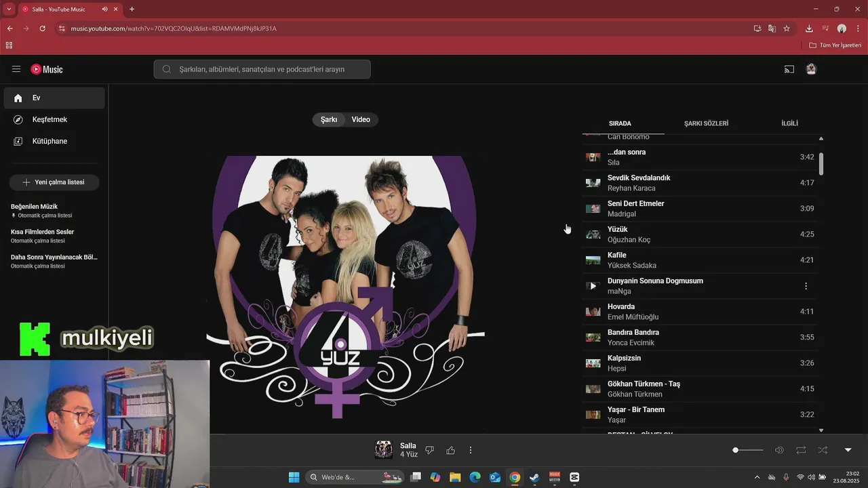Click the Salla album thumbnail in player bar
Viewport: 868px width, 488px height.
pyautogui.click(x=384, y=450)
